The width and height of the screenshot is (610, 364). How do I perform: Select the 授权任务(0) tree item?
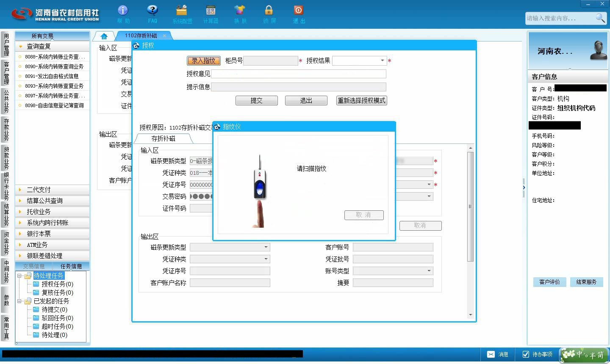point(57,284)
